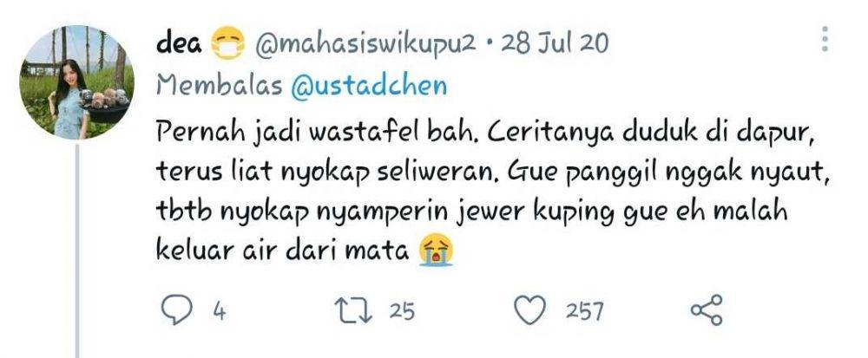Screen dimensions: 868x358
Task: Retweet this post using the arrows icon
Action: point(355,310)
